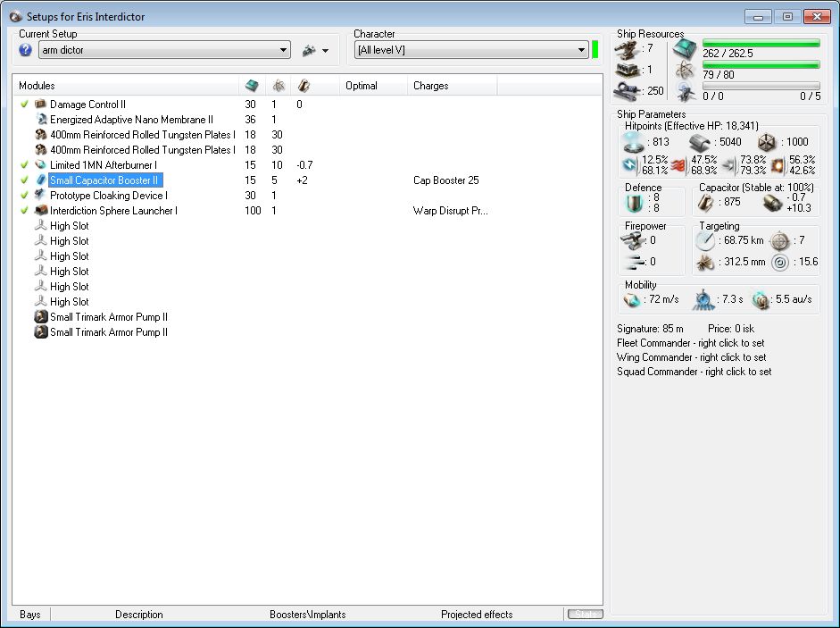
Task: Click the Wing Commander line
Action: coord(691,357)
